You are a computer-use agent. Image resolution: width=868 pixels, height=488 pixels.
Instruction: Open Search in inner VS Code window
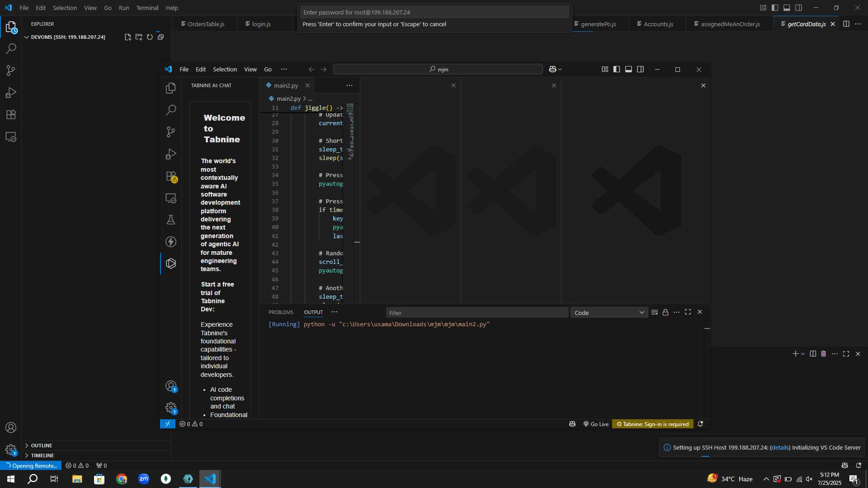pyautogui.click(x=171, y=110)
